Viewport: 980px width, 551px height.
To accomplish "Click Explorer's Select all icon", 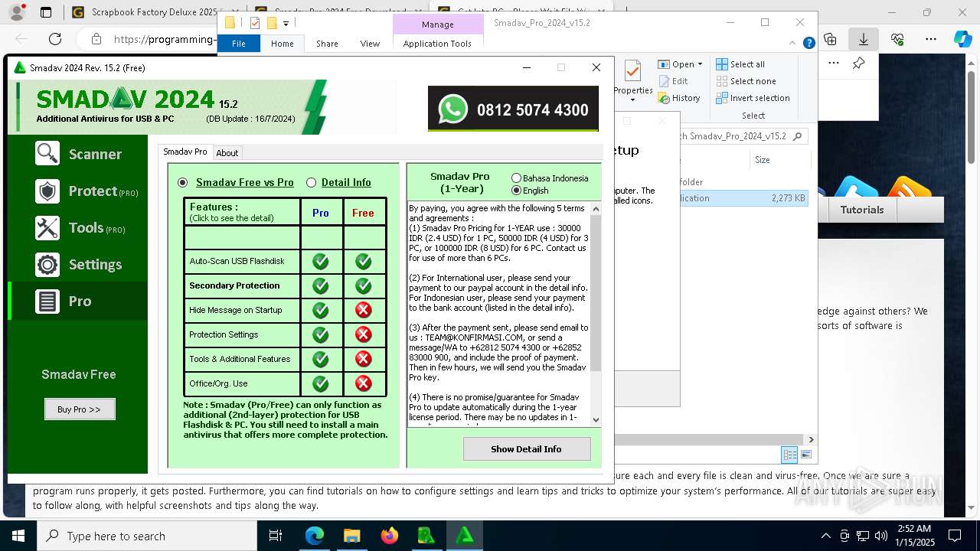I will (722, 64).
